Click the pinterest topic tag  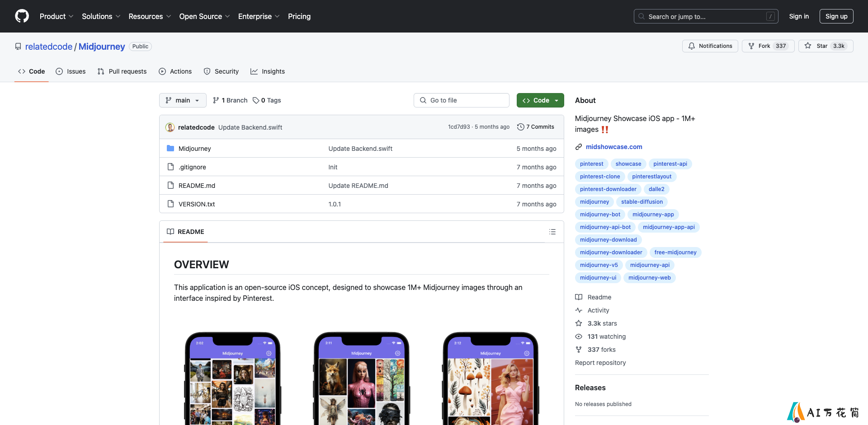[591, 164]
